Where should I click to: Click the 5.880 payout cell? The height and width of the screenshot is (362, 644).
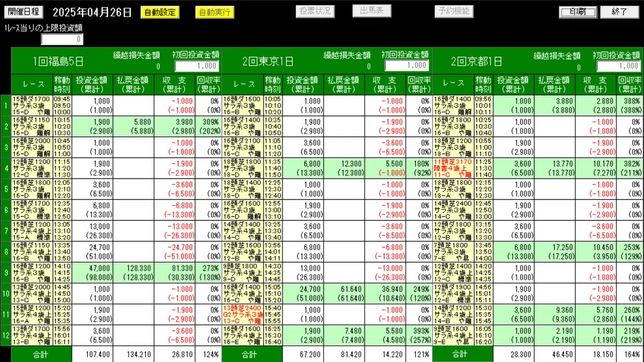pos(133,126)
